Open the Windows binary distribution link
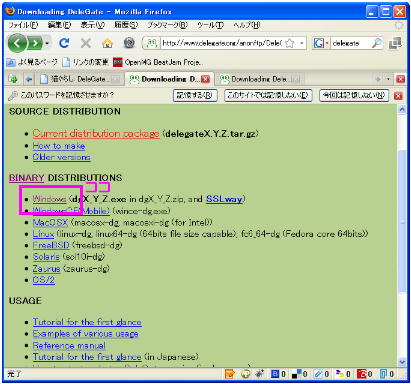This screenshot has height=384, width=411. tap(49, 199)
